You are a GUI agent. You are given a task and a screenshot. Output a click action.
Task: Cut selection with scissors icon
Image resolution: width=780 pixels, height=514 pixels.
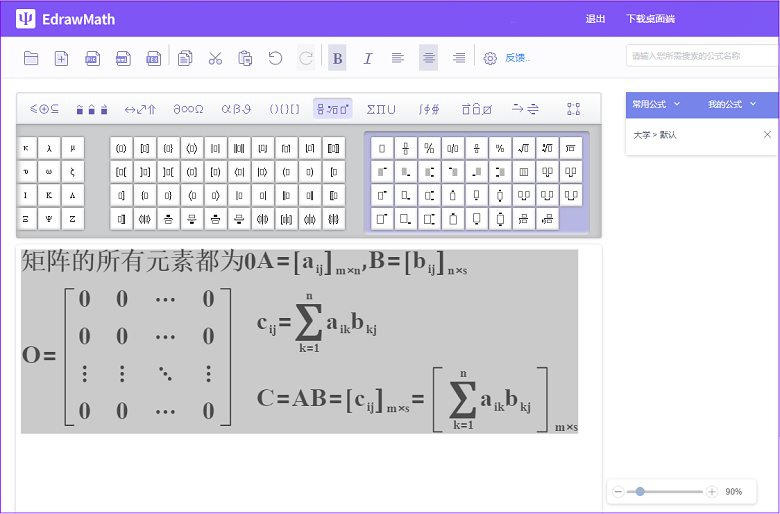[215, 58]
